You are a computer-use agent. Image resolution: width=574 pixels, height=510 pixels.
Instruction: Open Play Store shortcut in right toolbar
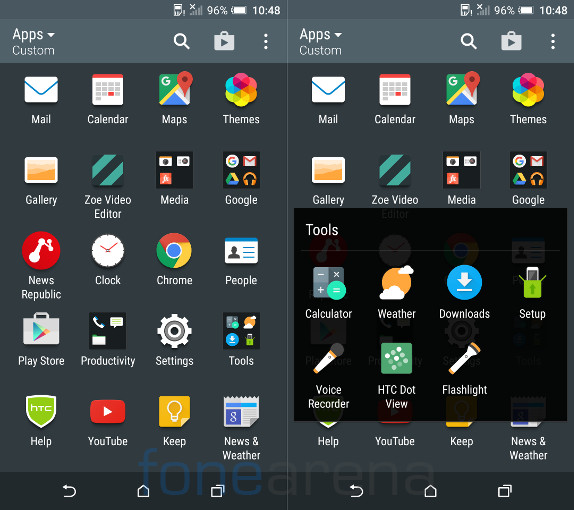click(511, 41)
